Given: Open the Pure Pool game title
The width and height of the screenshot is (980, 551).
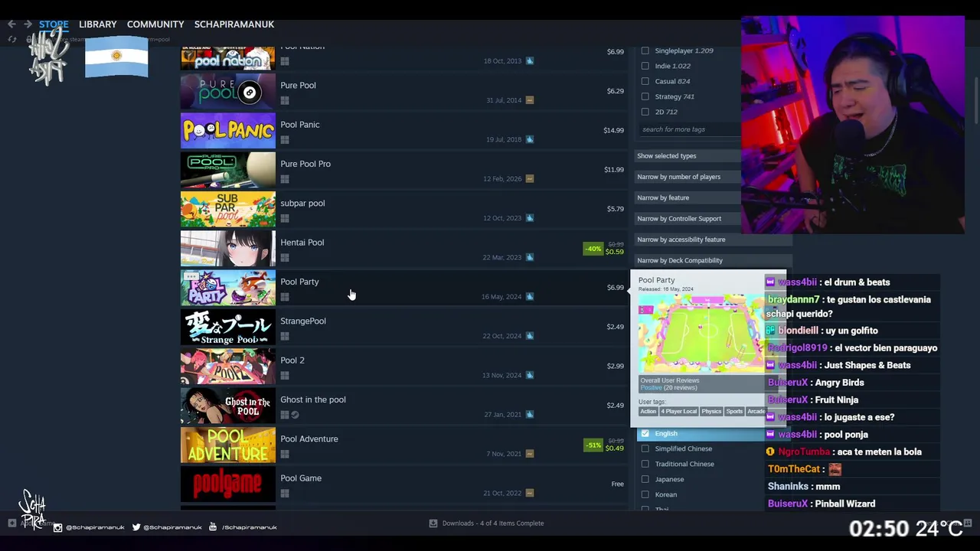Looking at the screenshot, I should tap(298, 86).
